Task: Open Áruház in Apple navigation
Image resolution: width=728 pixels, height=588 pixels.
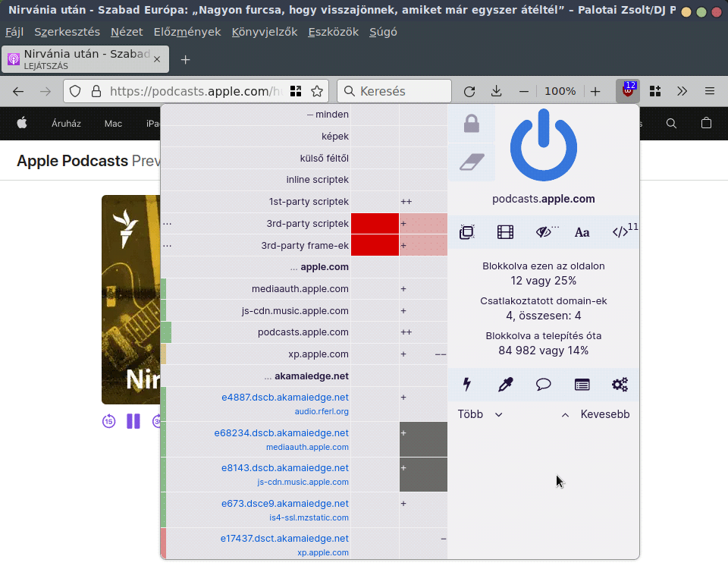Action: pos(66,124)
